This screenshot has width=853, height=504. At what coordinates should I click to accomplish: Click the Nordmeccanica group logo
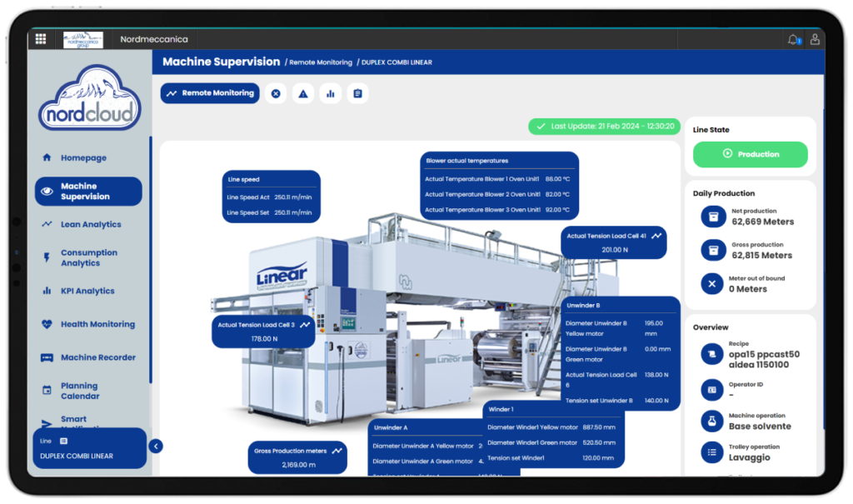coord(82,40)
